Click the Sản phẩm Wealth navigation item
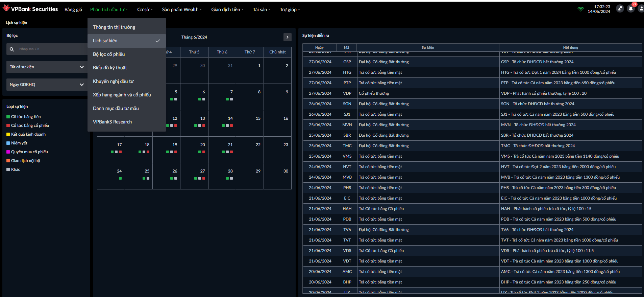 pyautogui.click(x=181, y=9)
